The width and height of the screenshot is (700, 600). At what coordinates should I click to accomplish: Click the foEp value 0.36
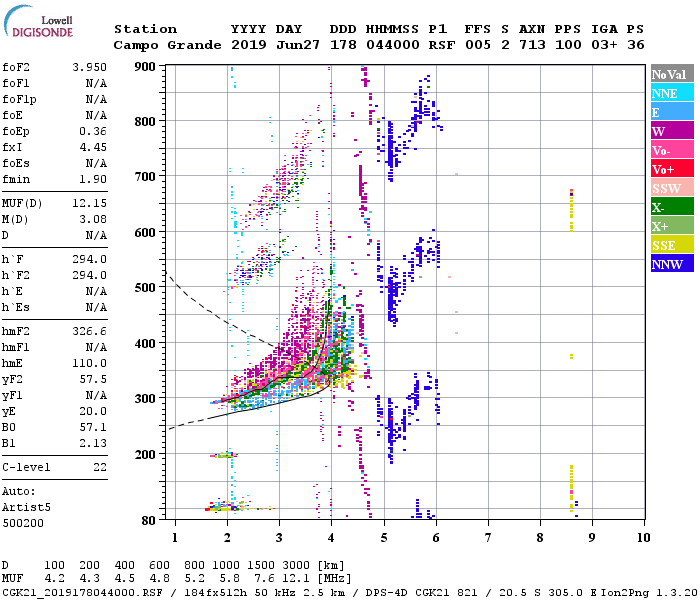93,131
